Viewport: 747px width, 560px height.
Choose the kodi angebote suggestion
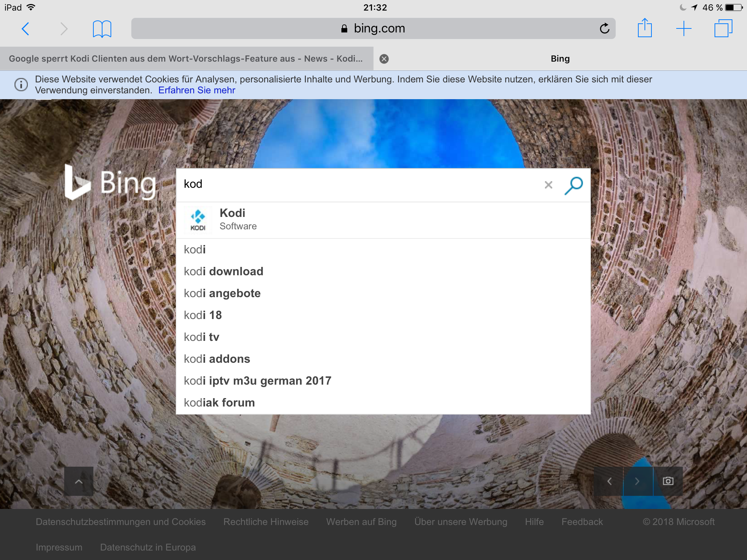(383, 293)
